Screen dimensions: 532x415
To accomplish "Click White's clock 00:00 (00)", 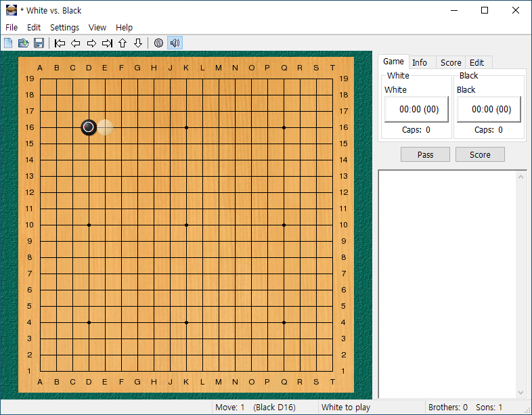I will click(x=416, y=109).
